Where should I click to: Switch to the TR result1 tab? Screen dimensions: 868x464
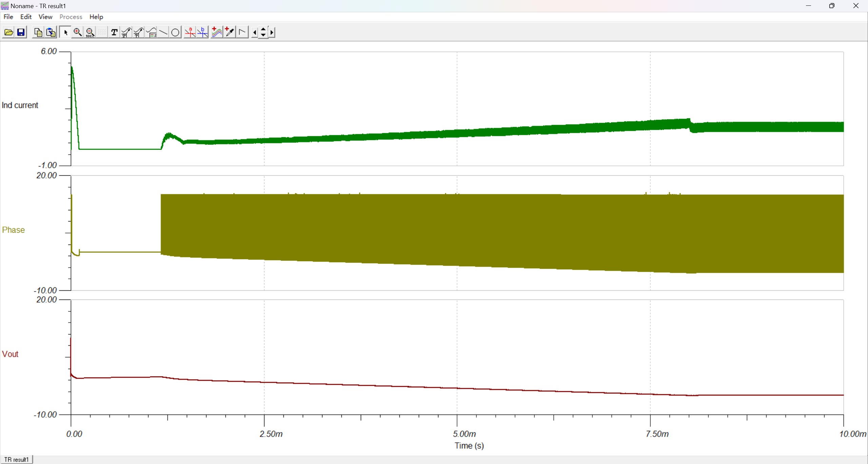click(x=16, y=460)
